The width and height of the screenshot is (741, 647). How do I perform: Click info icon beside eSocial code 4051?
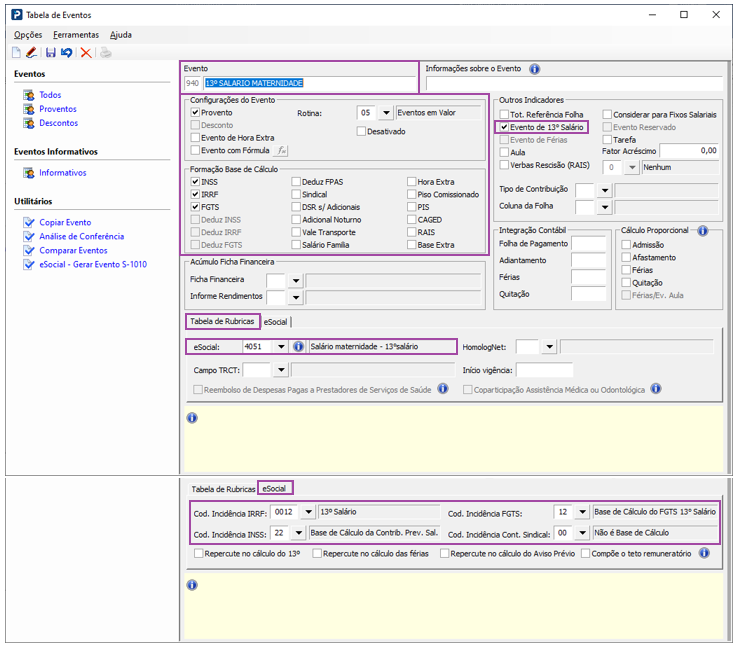pyautogui.click(x=298, y=346)
